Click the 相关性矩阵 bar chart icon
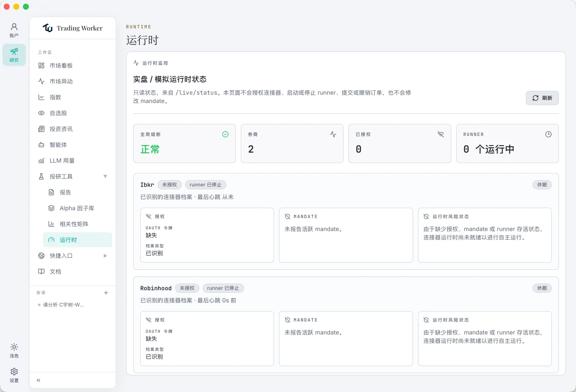The image size is (576, 392). point(51,224)
